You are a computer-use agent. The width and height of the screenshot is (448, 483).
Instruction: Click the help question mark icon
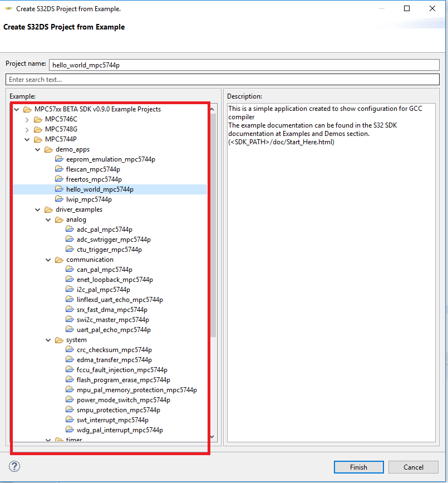tap(14, 466)
